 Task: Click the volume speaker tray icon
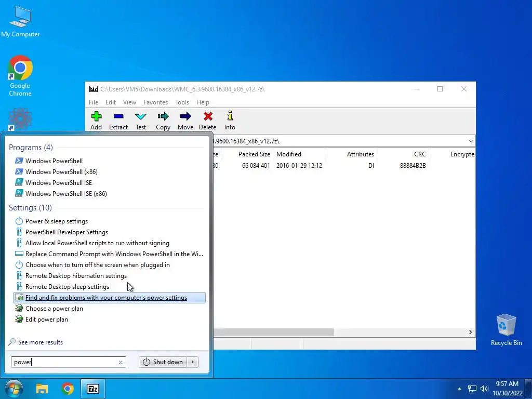coord(484,389)
